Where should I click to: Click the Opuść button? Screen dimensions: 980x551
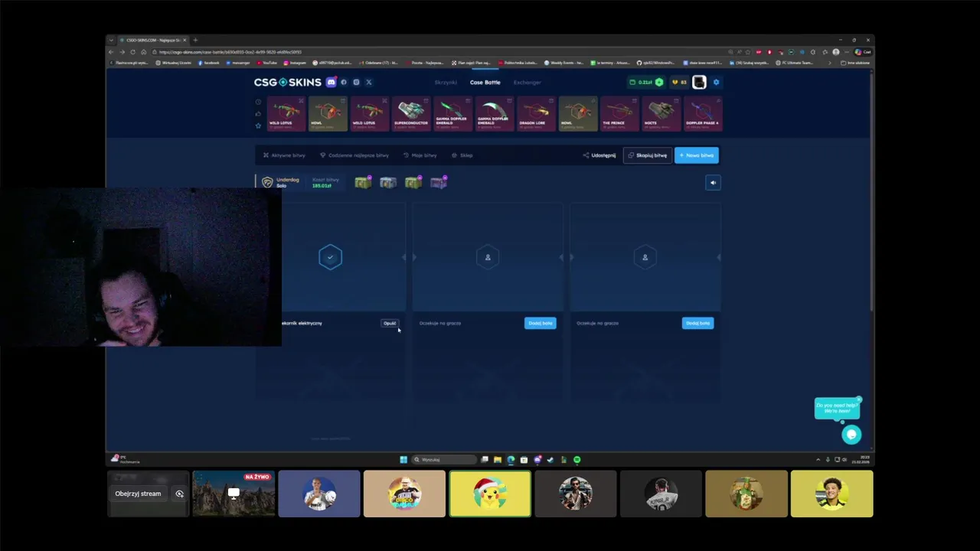(390, 323)
